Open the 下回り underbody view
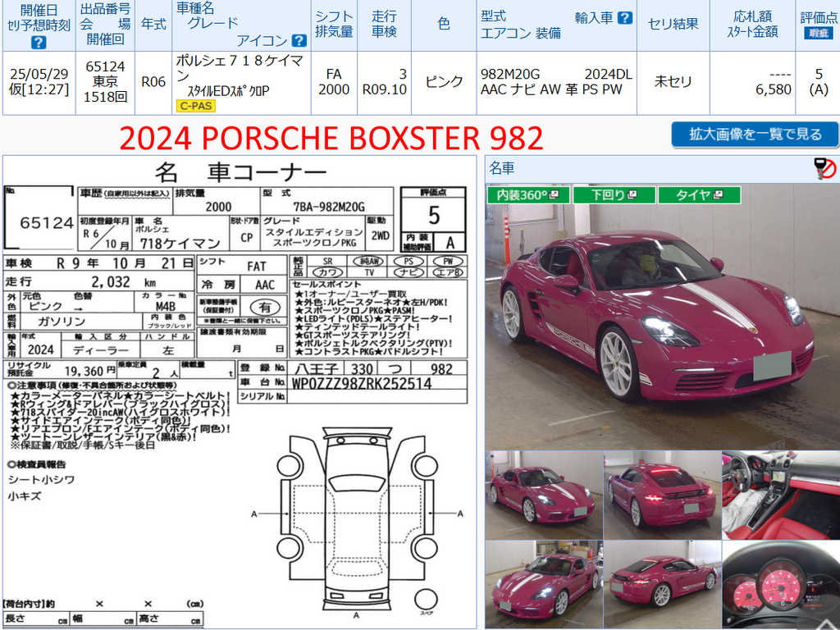Screen dimensions: 840x630 point(614,195)
